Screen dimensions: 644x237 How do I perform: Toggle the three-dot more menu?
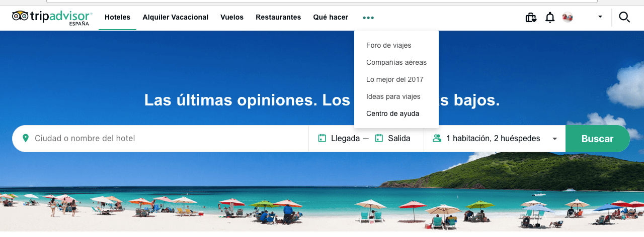pyautogui.click(x=368, y=18)
